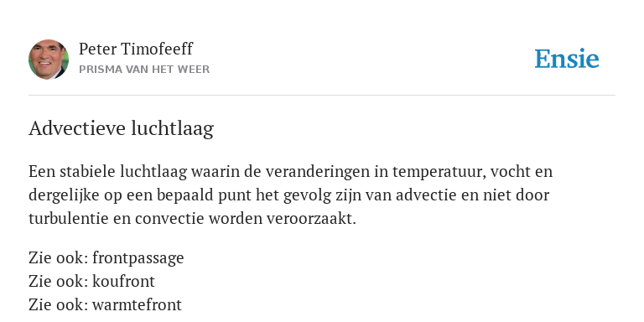
Task: Open the warmtefront related term
Action: [x=137, y=304]
